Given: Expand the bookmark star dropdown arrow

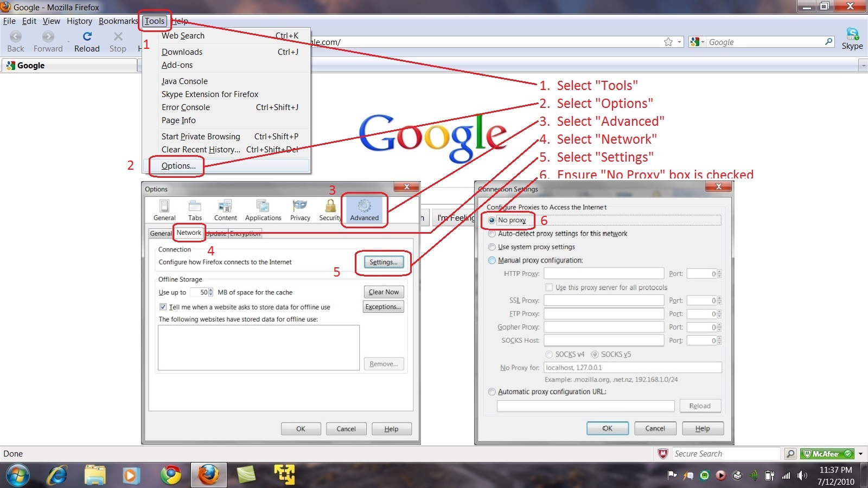Looking at the screenshot, I should pyautogui.click(x=679, y=42).
